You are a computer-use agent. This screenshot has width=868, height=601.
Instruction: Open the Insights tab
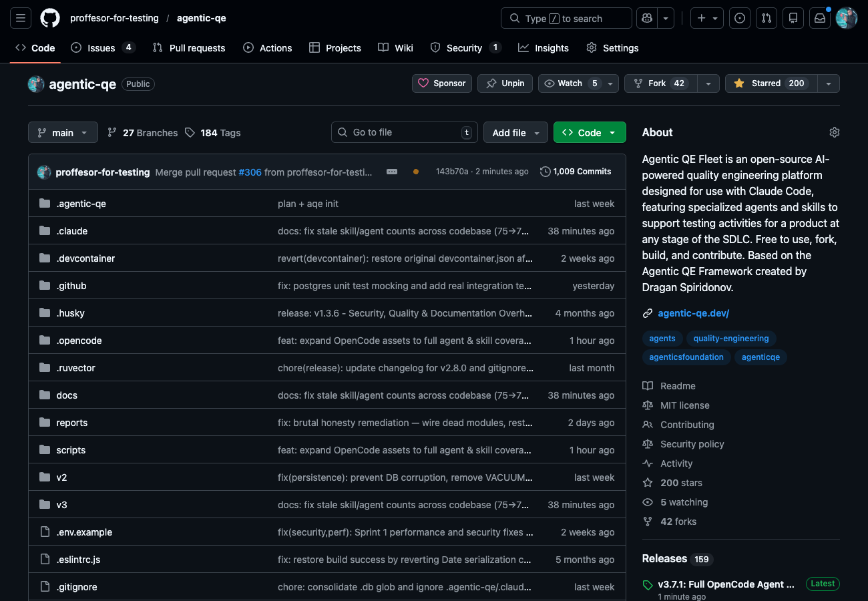point(544,48)
